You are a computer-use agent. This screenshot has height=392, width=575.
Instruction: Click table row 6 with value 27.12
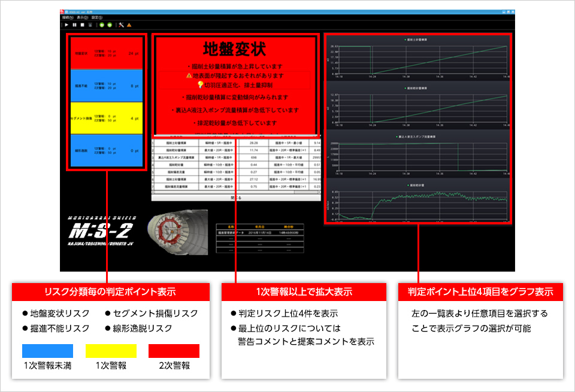tap(236, 179)
